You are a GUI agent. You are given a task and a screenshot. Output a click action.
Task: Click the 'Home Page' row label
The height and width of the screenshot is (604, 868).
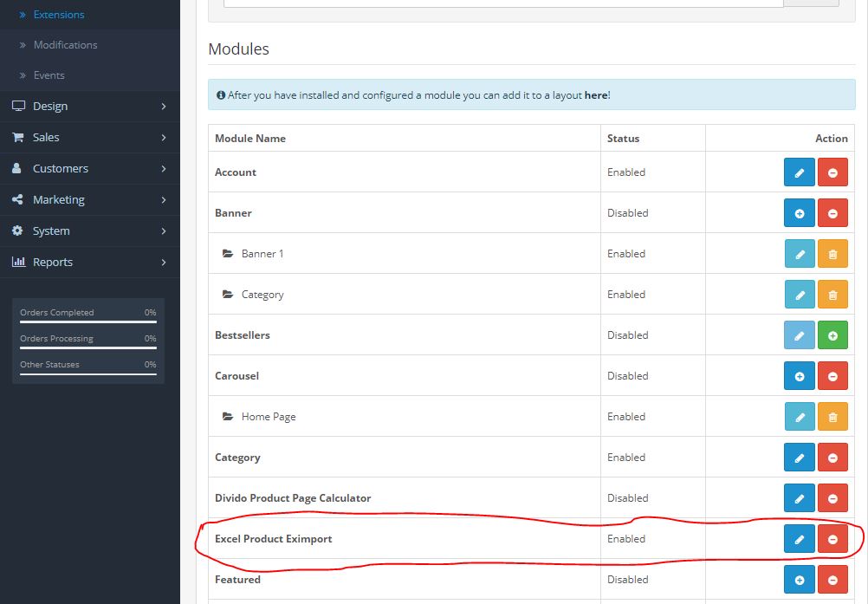point(269,417)
